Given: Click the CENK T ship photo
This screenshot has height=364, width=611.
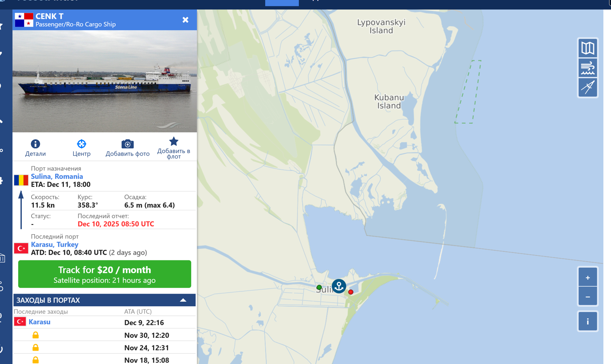Looking at the screenshot, I should pos(104,81).
